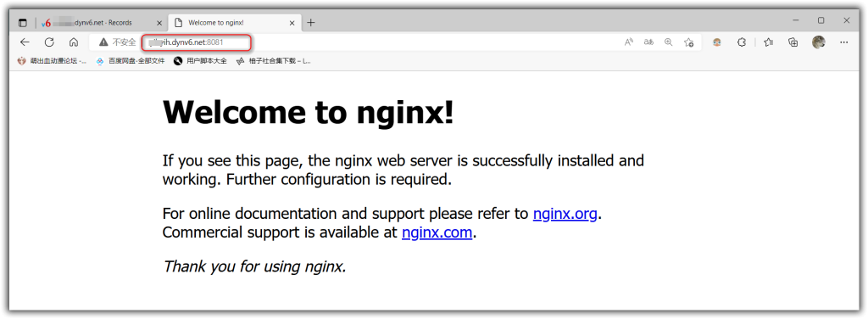The height and width of the screenshot is (319, 868).
Task: Select the Welcome to nginx! tab
Action: tap(234, 23)
